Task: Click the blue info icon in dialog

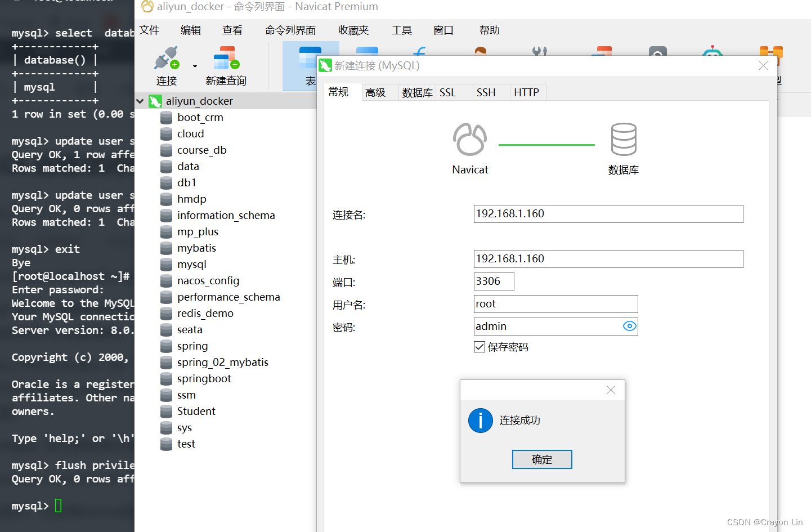Action: click(481, 421)
